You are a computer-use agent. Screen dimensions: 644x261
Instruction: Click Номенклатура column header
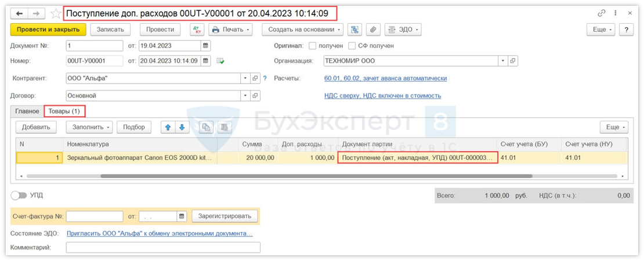coord(140,144)
